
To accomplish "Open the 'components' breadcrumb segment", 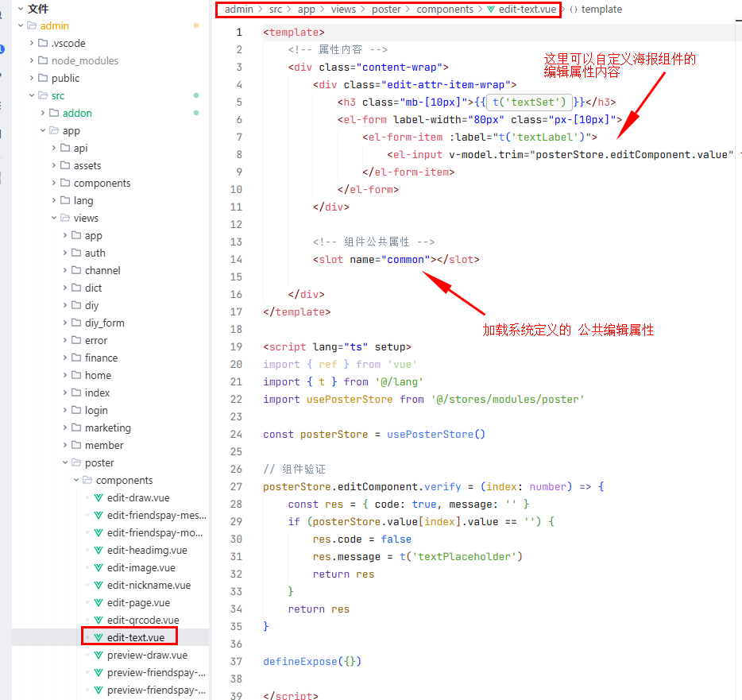I will tap(445, 10).
